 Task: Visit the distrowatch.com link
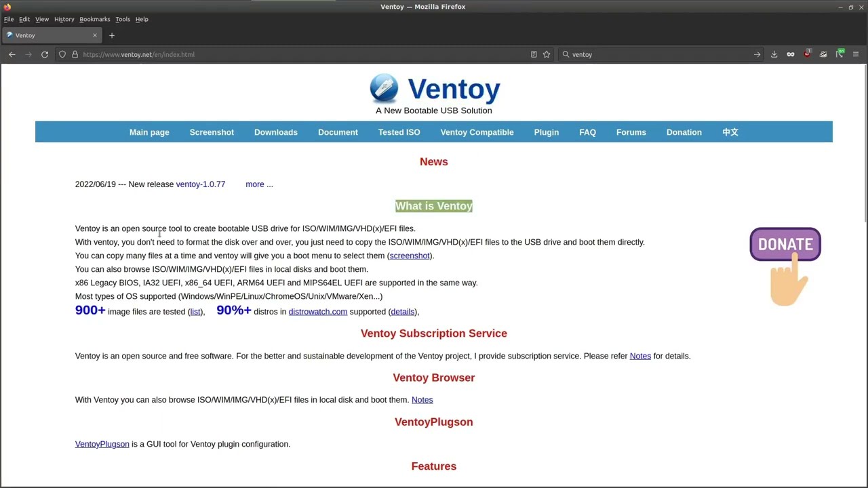click(318, 312)
